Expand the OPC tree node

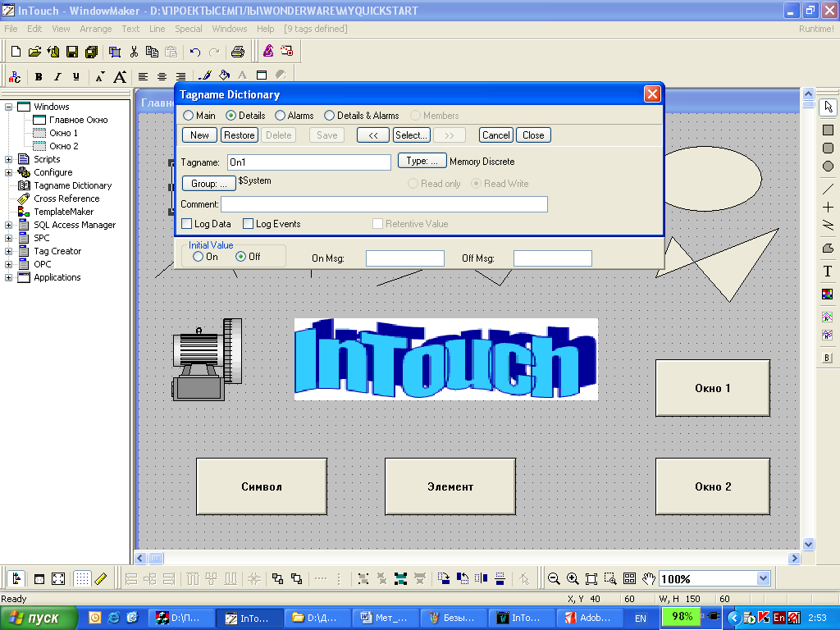point(8,264)
